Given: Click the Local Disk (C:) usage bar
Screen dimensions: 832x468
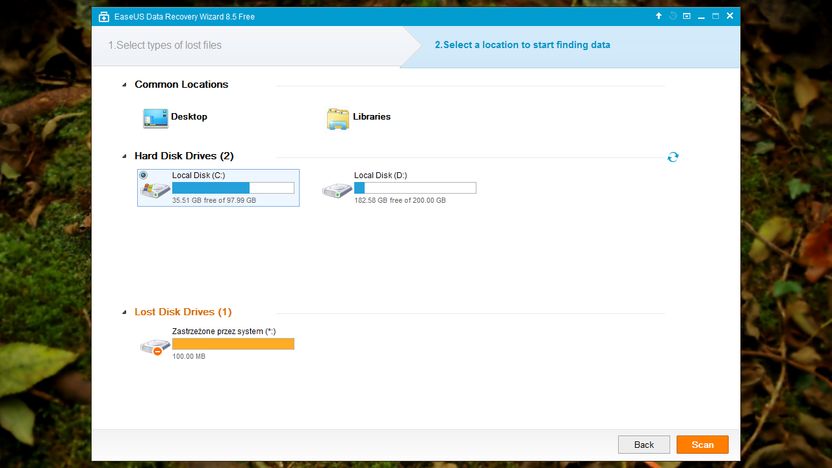Looking at the screenshot, I should (x=233, y=188).
